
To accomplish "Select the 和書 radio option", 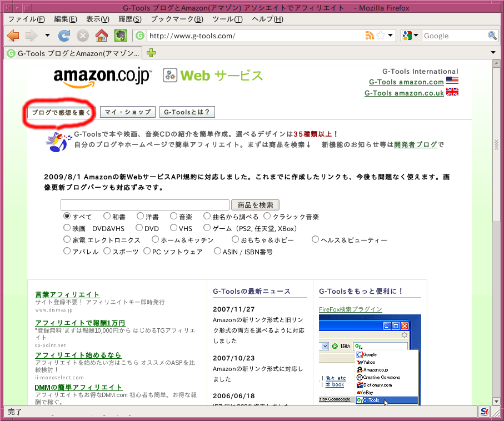I will click(107, 216).
